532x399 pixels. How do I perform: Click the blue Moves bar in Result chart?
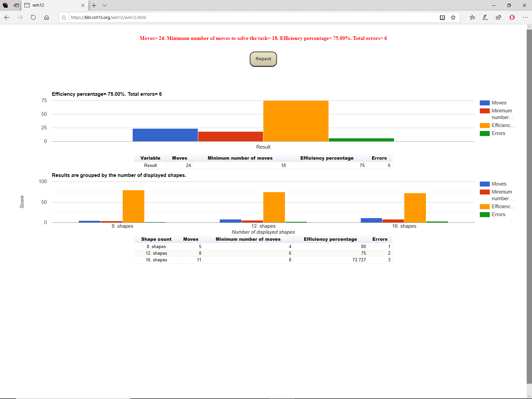[165, 135]
